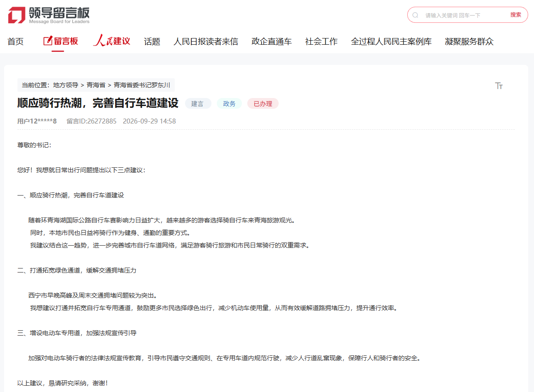Click the greeting line 尊敬的书记：
Viewport: 534px width, 392px height.
[34, 145]
